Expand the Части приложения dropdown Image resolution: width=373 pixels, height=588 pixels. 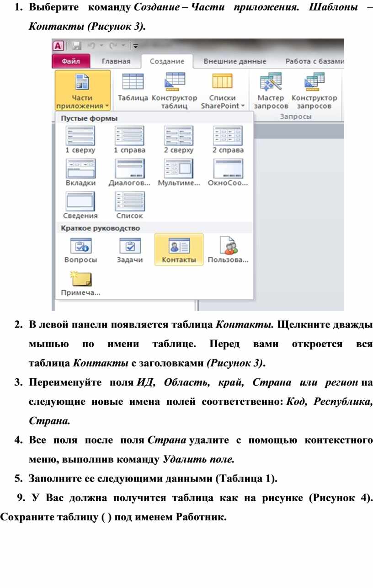82,91
